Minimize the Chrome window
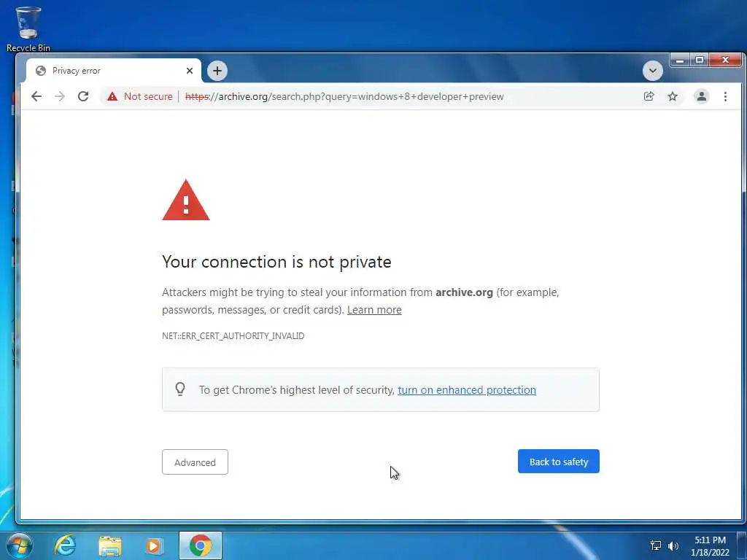This screenshot has width=747, height=560. pos(681,61)
